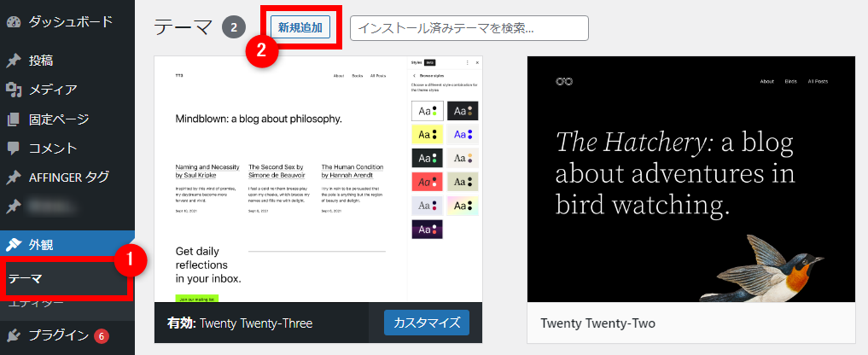Click the Dashboard gauge icon in sidebar
868x355 pixels.
pos(14,22)
